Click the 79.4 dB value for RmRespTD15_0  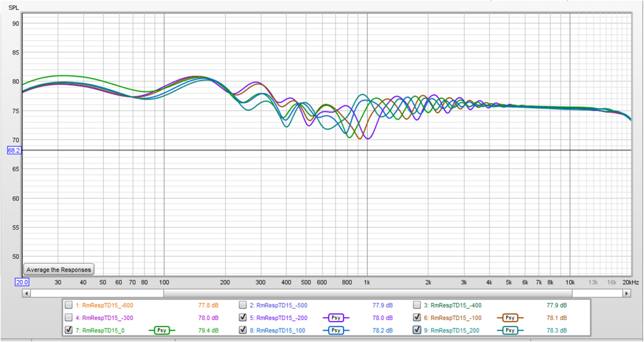point(208,330)
